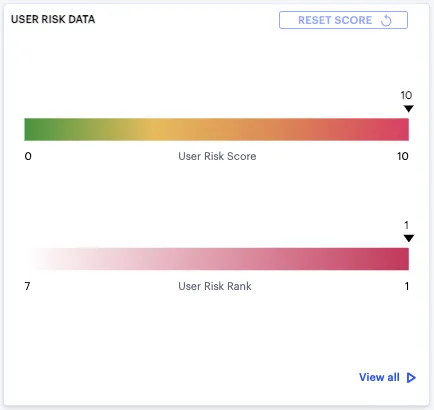
Task: Click the 10 maximum label under score bar
Action: click(x=403, y=156)
